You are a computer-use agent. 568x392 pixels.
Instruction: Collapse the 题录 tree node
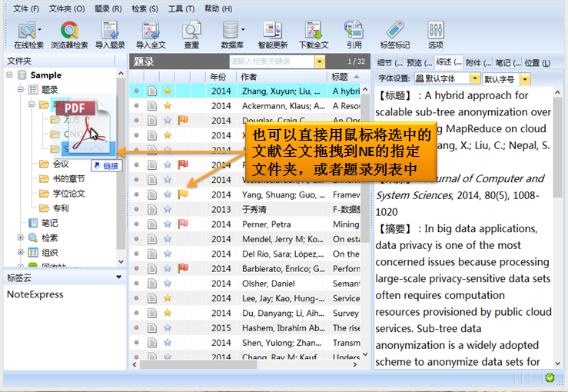[x=21, y=89]
